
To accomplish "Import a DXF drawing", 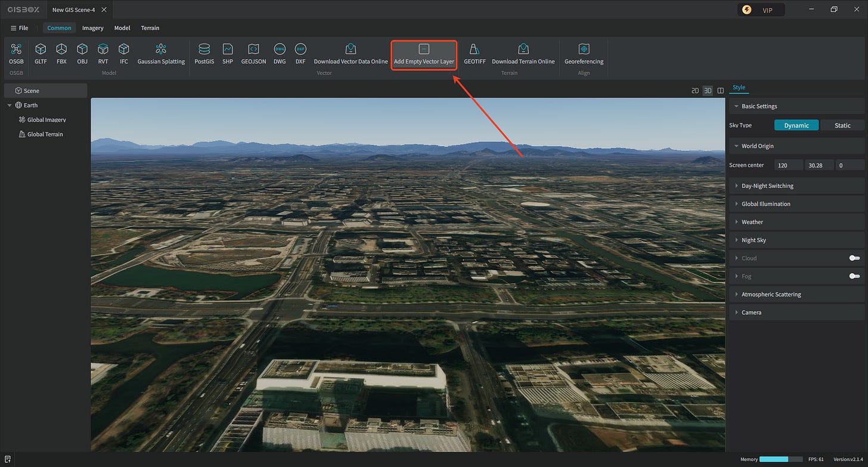I will point(300,54).
